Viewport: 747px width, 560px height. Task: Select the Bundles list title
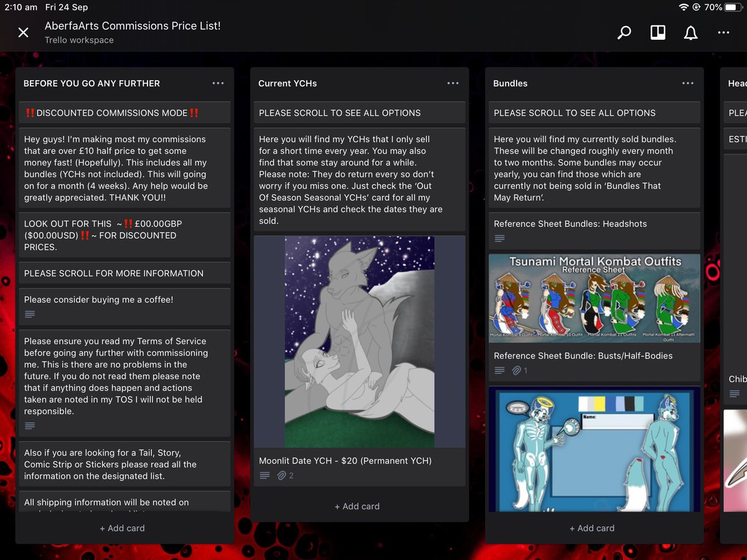point(510,83)
